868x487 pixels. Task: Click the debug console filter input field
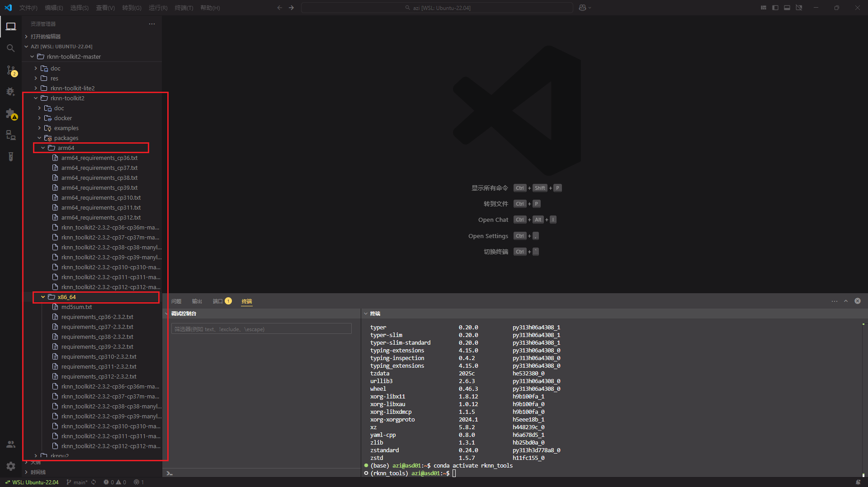coord(261,329)
